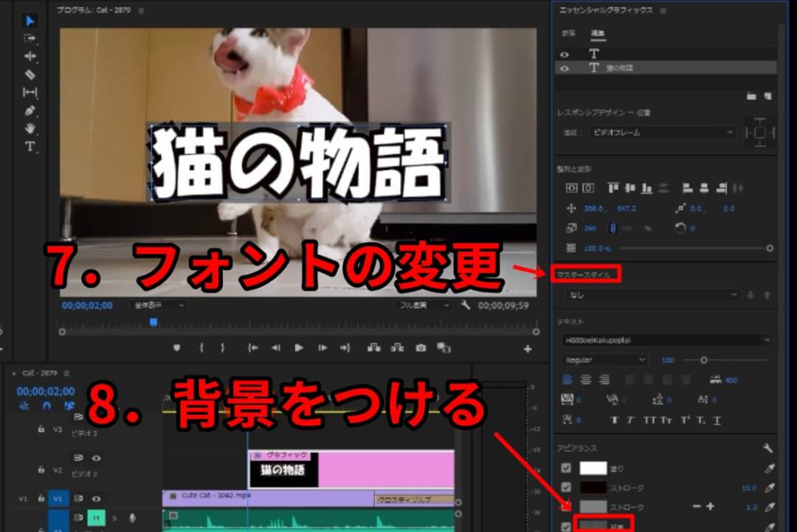This screenshot has width=797, height=532.
Task: Click the responsive design pin edges widget
Action: pos(760,133)
